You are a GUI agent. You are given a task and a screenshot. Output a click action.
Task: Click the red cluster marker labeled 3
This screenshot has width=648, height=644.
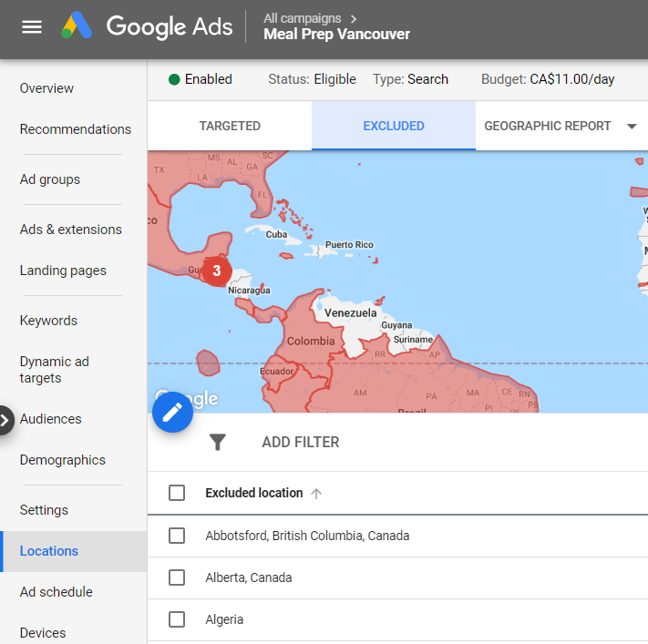coord(216,271)
